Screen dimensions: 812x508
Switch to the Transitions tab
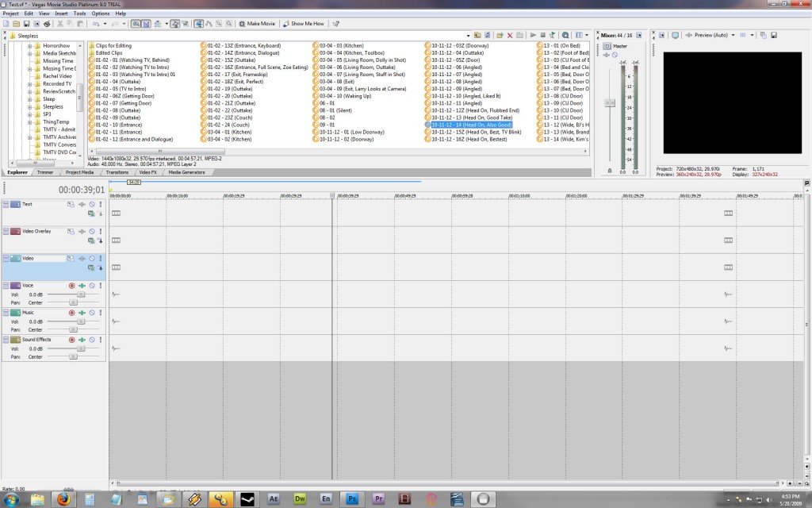pyautogui.click(x=117, y=171)
